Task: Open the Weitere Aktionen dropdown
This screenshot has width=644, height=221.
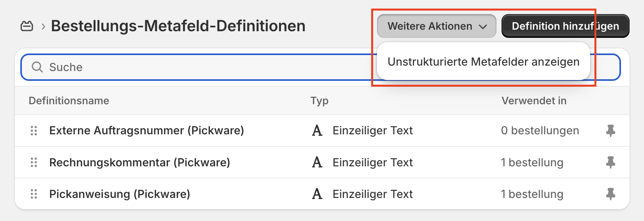Action: tap(436, 26)
